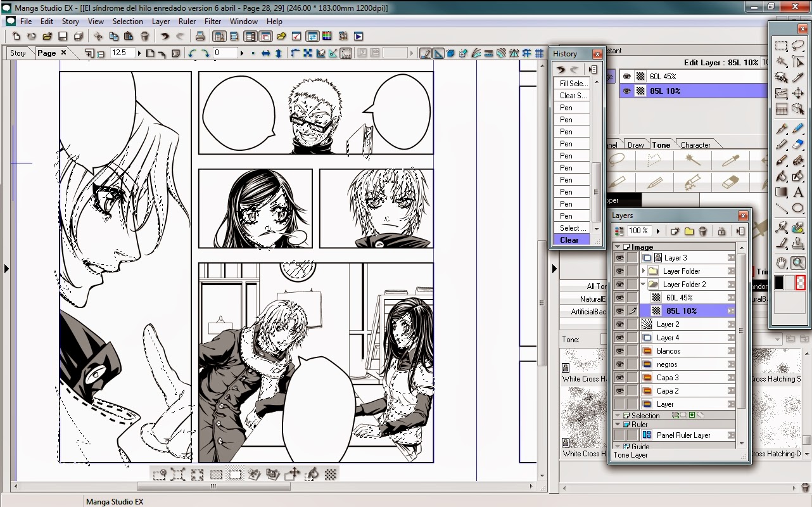Open the rotation angle 0 dropdown arrow
The height and width of the screenshot is (507, 812).
point(242,53)
